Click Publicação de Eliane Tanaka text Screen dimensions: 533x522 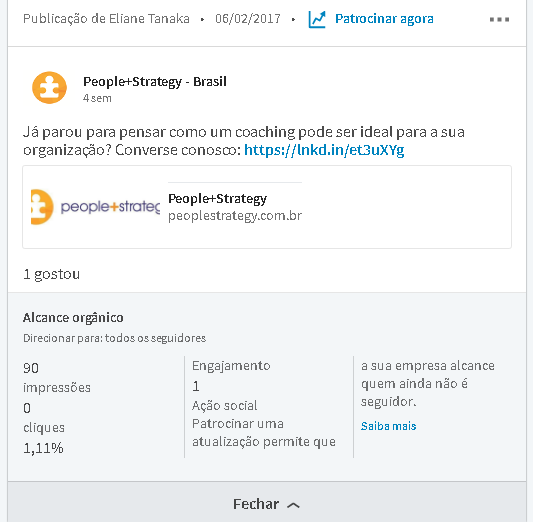point(106,19)
